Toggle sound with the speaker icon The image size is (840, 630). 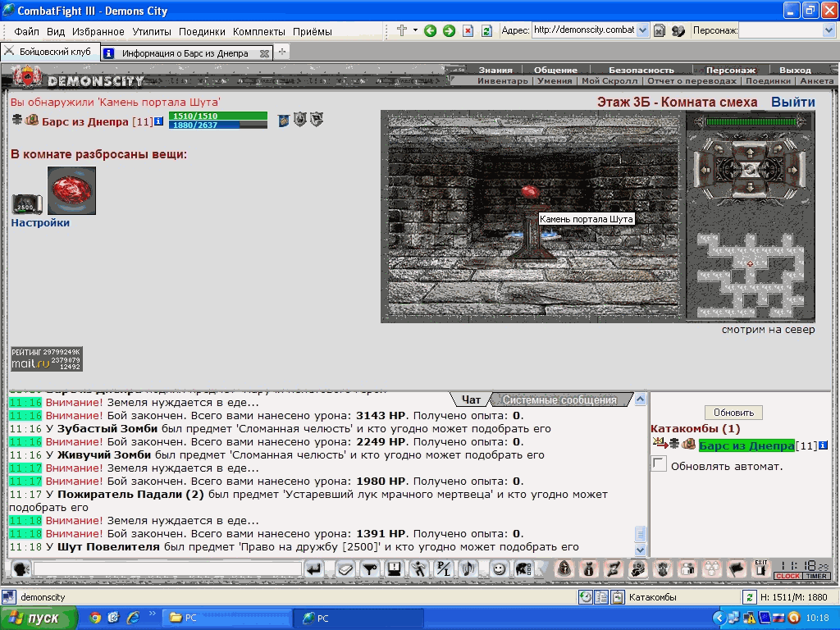[x=468, y=569]
